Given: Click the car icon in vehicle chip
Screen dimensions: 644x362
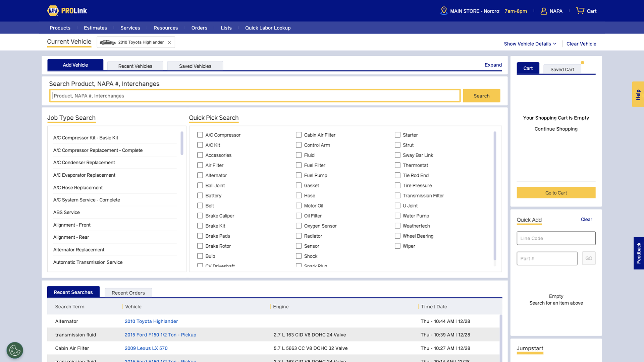Looking at the screenshot, I should tap(108, 42).
